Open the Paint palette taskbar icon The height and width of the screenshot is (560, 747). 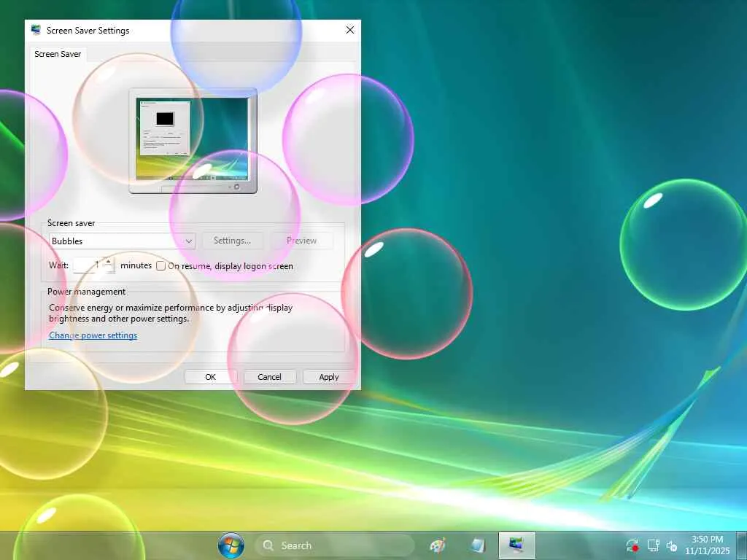pos(438,545)
